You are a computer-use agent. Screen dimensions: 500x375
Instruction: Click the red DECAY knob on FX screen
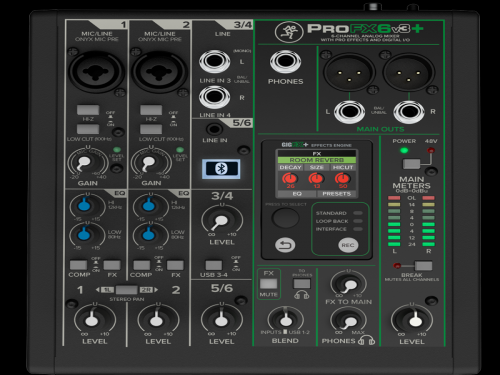(290, 179)
